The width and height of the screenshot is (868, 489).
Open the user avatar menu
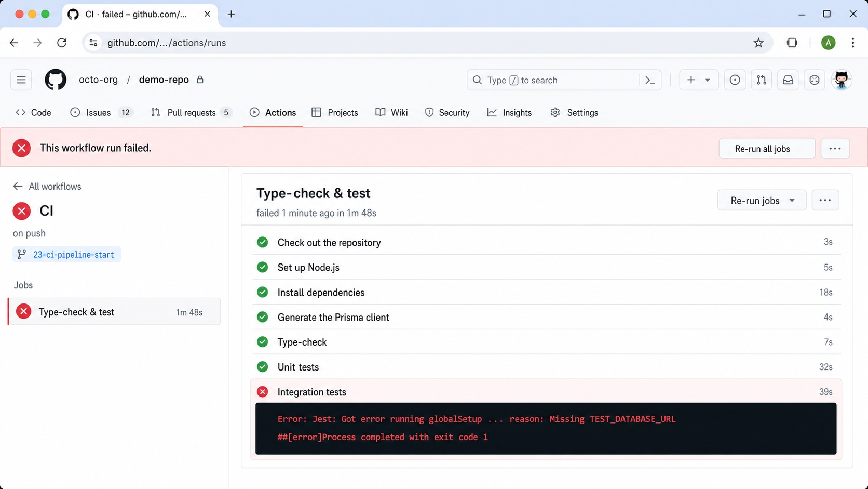coord(841,80)
